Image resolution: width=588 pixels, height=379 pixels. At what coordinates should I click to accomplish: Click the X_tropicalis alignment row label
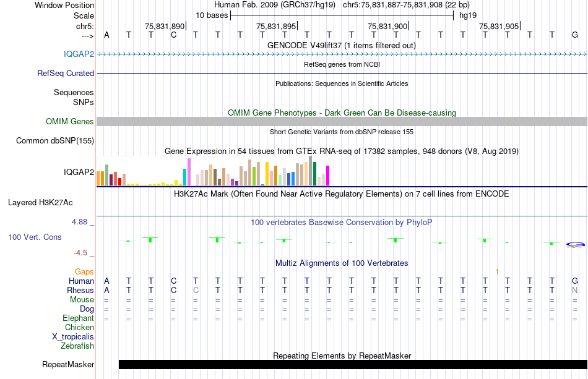(x=73, y=337)
